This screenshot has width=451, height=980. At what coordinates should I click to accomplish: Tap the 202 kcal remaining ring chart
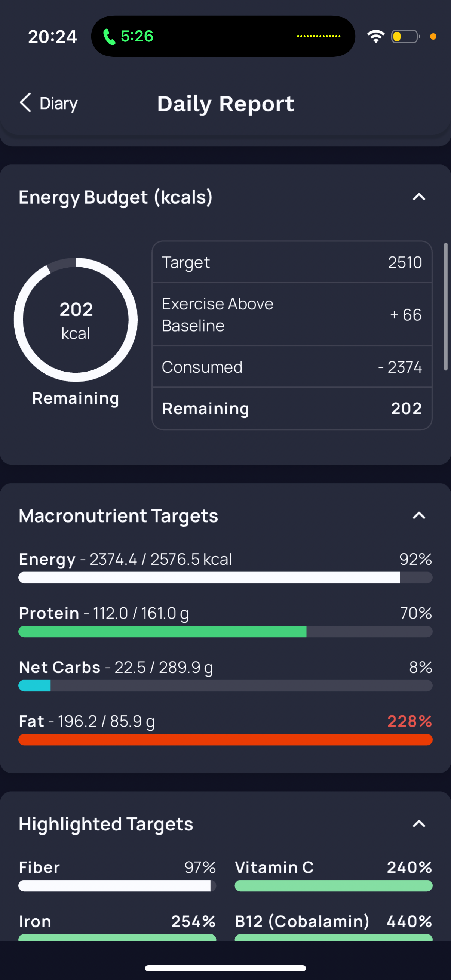pyautogui.click(x=76, y=320)
